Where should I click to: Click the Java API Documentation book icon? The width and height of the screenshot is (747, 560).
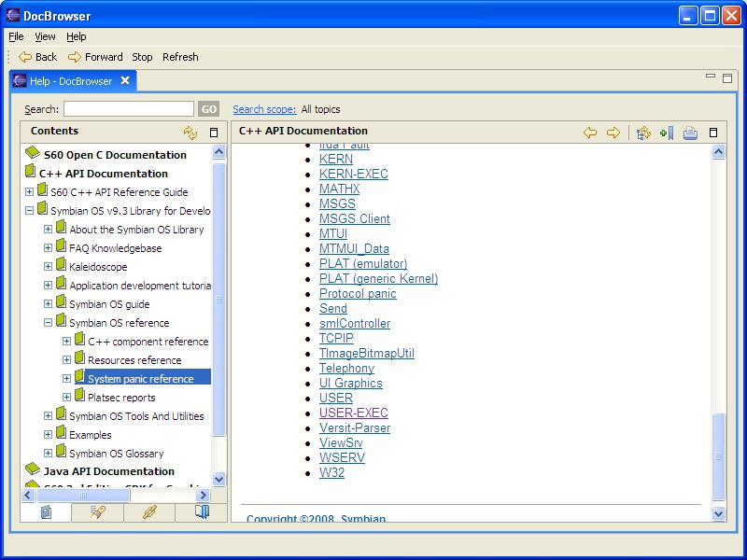pyautogui.click(x=33, y=469)
